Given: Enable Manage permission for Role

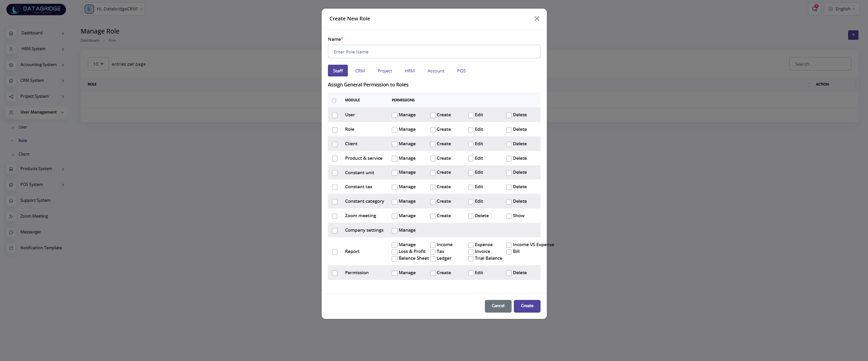Looking at the screenshot, I should click(x=395, y=130).
